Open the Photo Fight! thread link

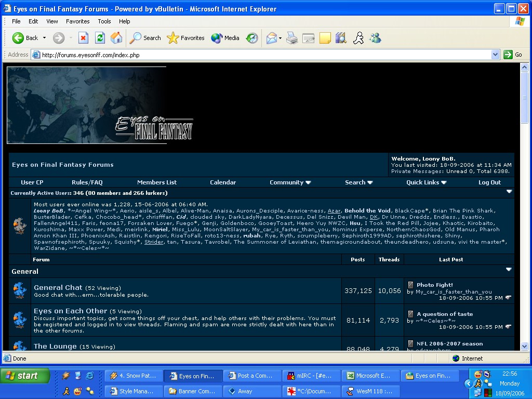pos(435,285)
